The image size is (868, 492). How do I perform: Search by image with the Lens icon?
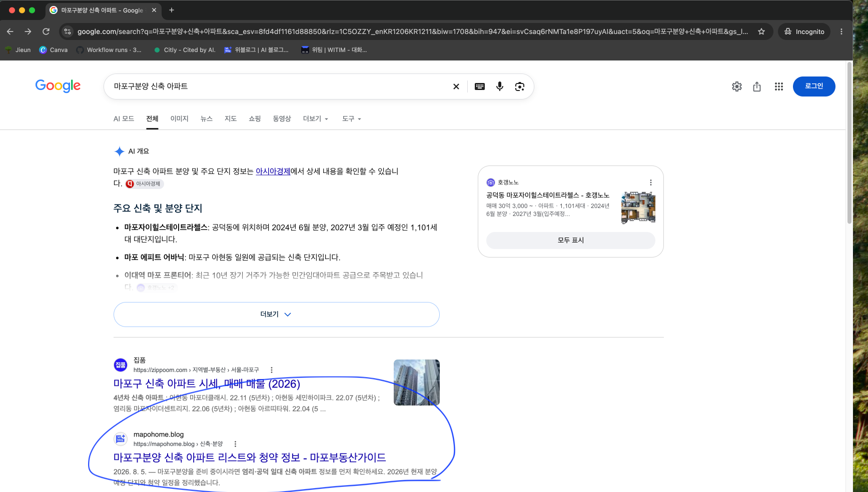click(520, 86)
